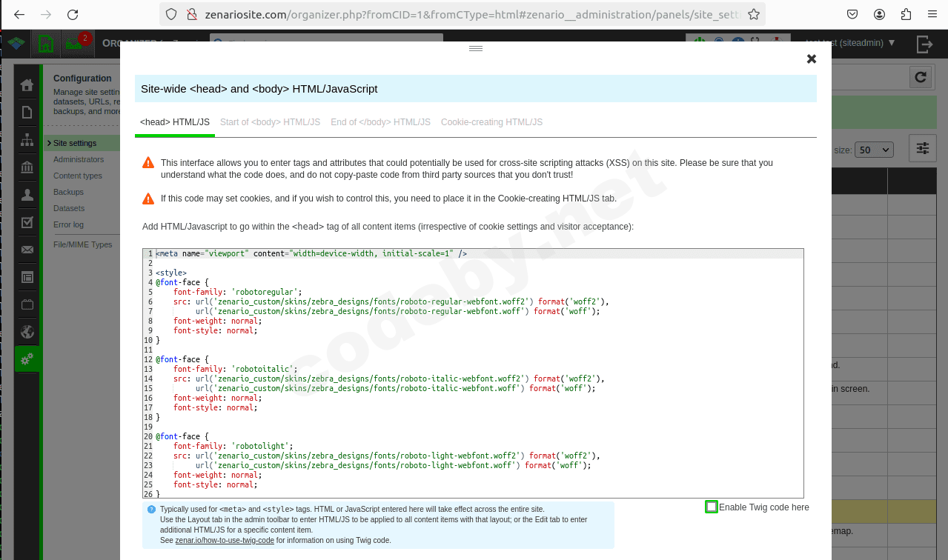Expand the siteadmin account dropdown arrow
The width and height of the screenshot is (948, 560).
[x=892, y=43]
